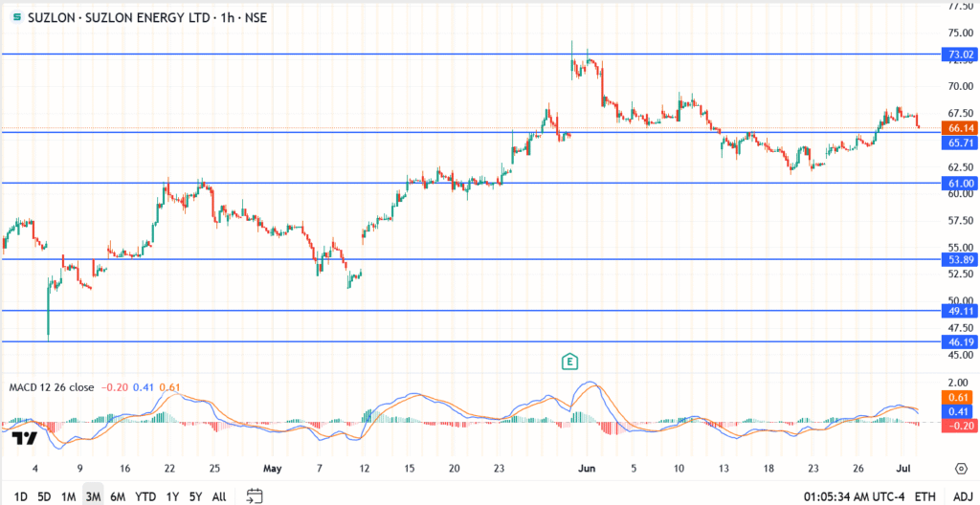Screen dimensions: 980x505
Task: Open chart scale settings gear icon
Action: 961,468
